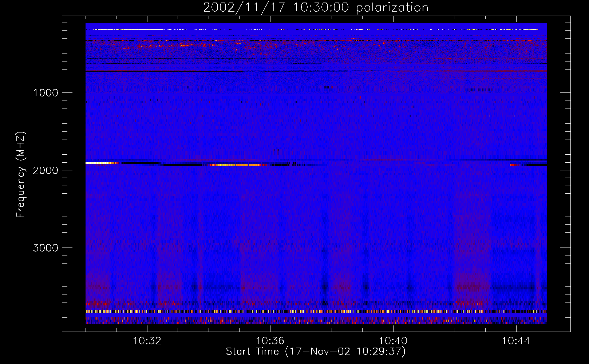The height and width of the screenshot is (364, 589).
Task: Click the 1000 frequency axis label
Action: [x=46, y=93]
